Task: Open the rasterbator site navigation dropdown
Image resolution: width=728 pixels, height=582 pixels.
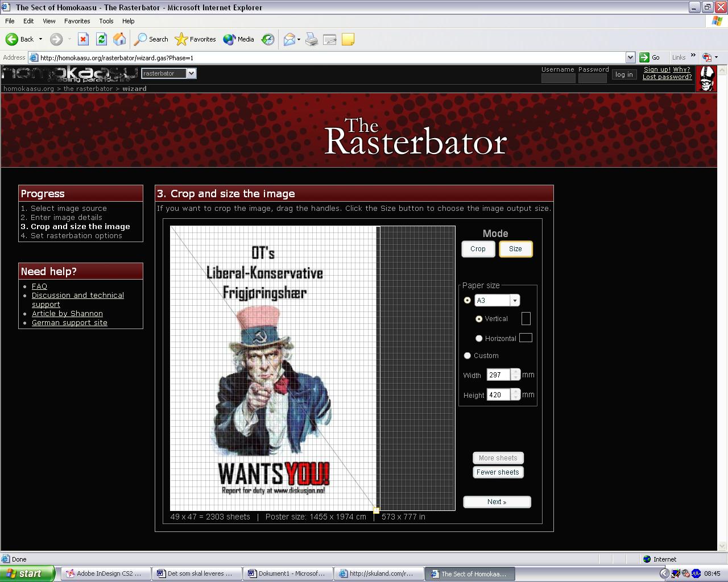Action: 191,73
